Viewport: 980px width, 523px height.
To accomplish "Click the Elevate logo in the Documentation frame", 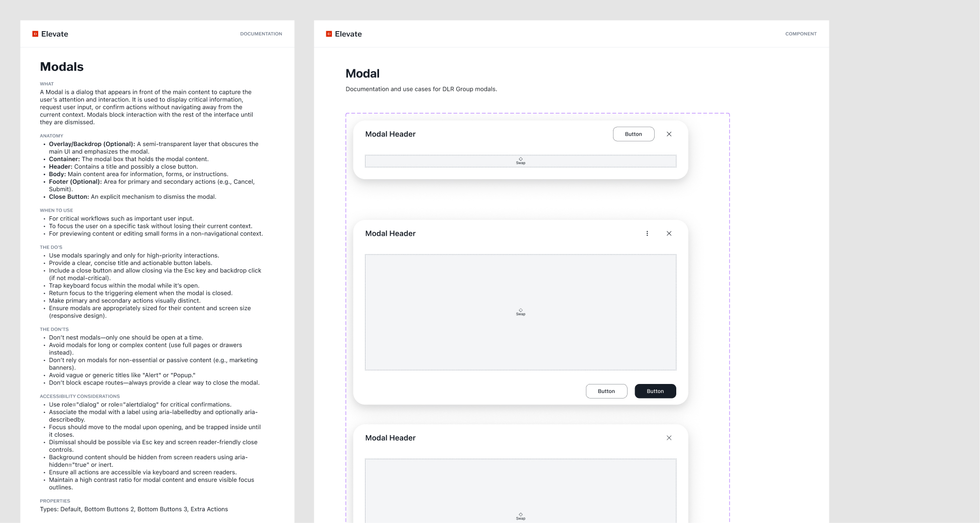I will point(50,34).
